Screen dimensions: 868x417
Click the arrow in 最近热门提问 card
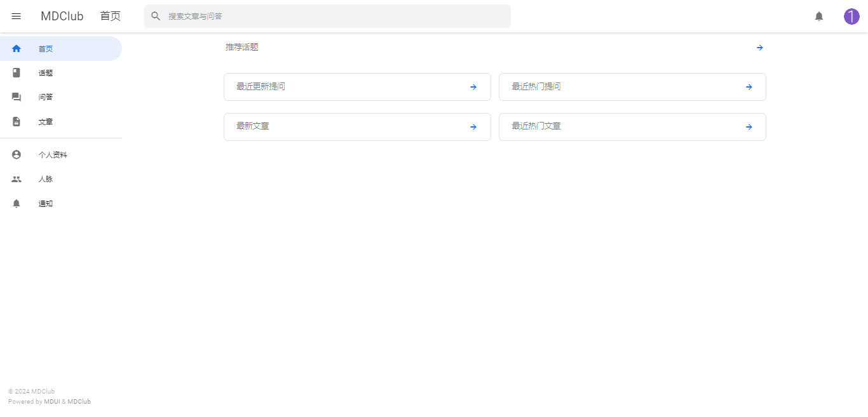tap(749, 87)
